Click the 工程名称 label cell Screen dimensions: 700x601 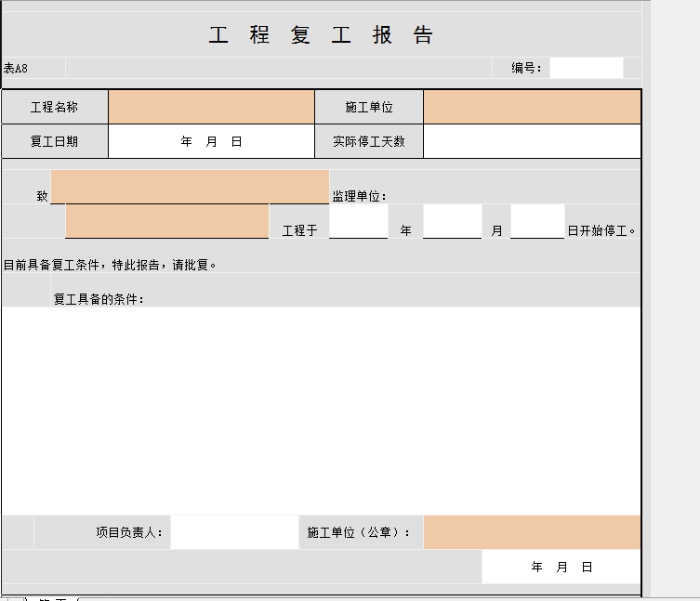tap(55, 107)
